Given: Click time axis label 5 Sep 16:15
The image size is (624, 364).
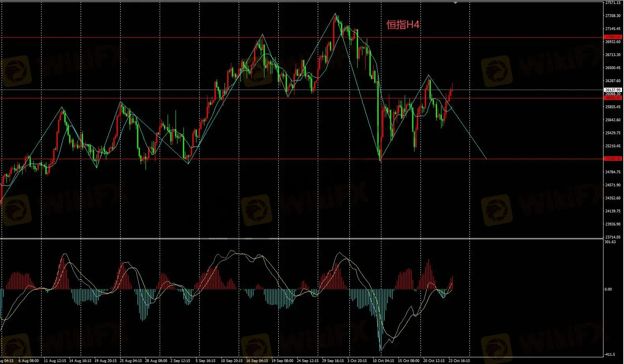Looking at the screenshot, I should [x=205, y=361].
